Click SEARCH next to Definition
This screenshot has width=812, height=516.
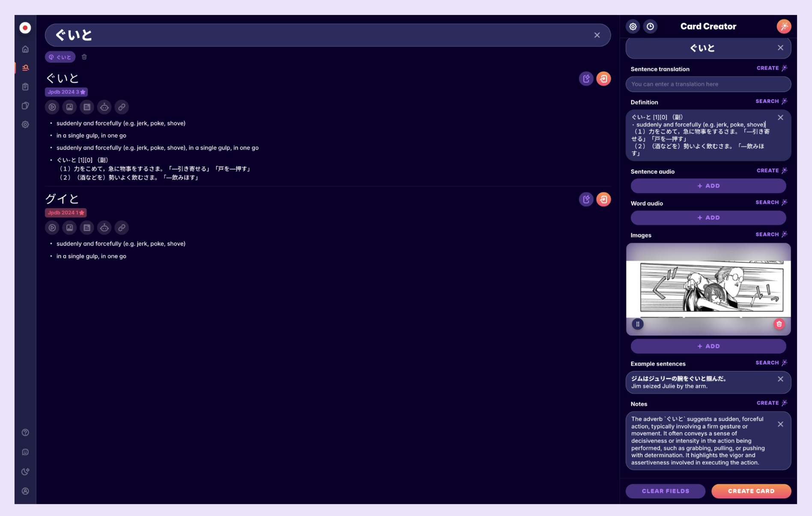pos(771,101)
